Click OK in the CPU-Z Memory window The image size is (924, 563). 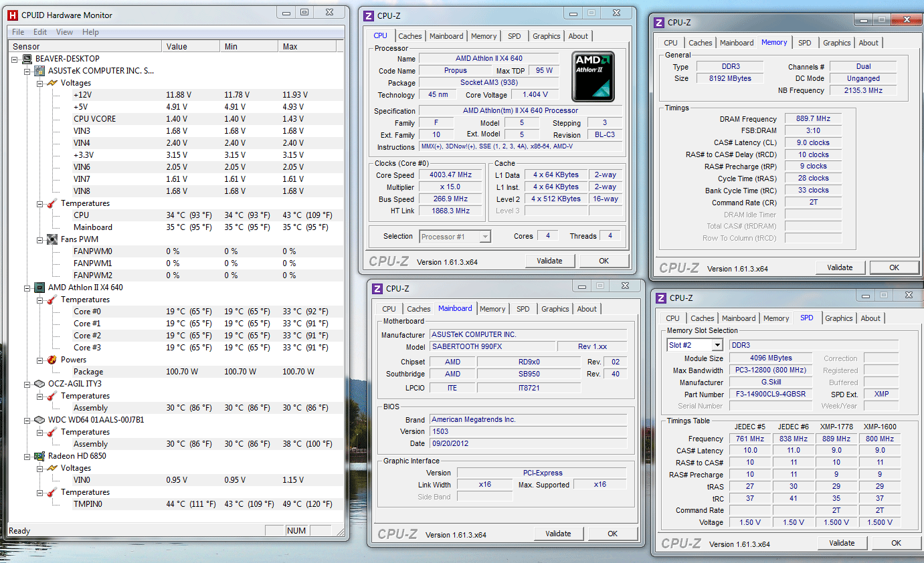click(895, 267)
